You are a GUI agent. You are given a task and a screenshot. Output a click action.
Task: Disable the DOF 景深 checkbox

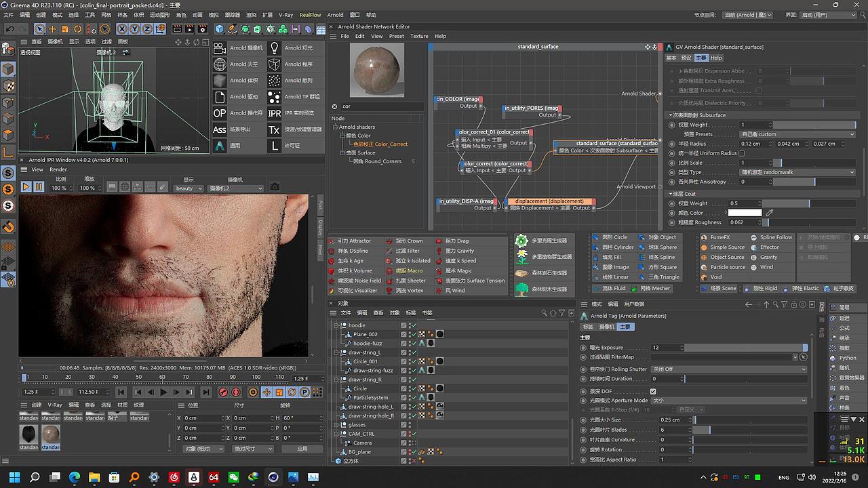(653, 391)
